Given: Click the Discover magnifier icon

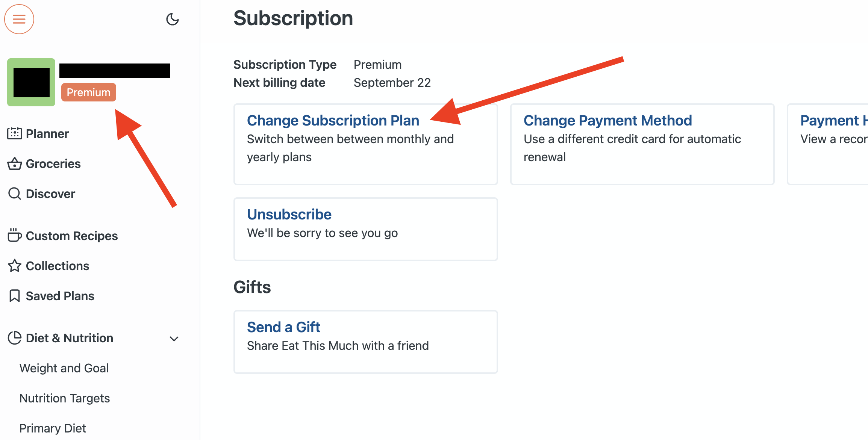Looking at the screenshot, I should [x=15, y=194].
